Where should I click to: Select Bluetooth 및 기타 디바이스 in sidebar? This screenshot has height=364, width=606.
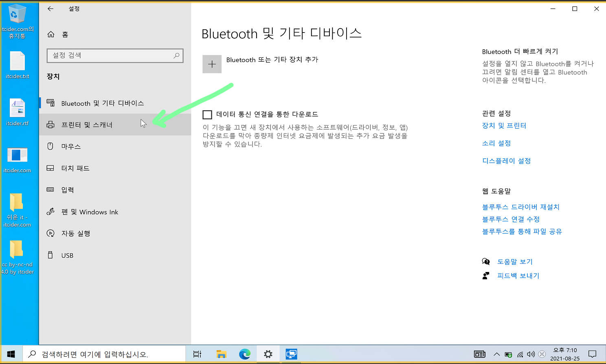pyautogui.click(x=115, y=103)
